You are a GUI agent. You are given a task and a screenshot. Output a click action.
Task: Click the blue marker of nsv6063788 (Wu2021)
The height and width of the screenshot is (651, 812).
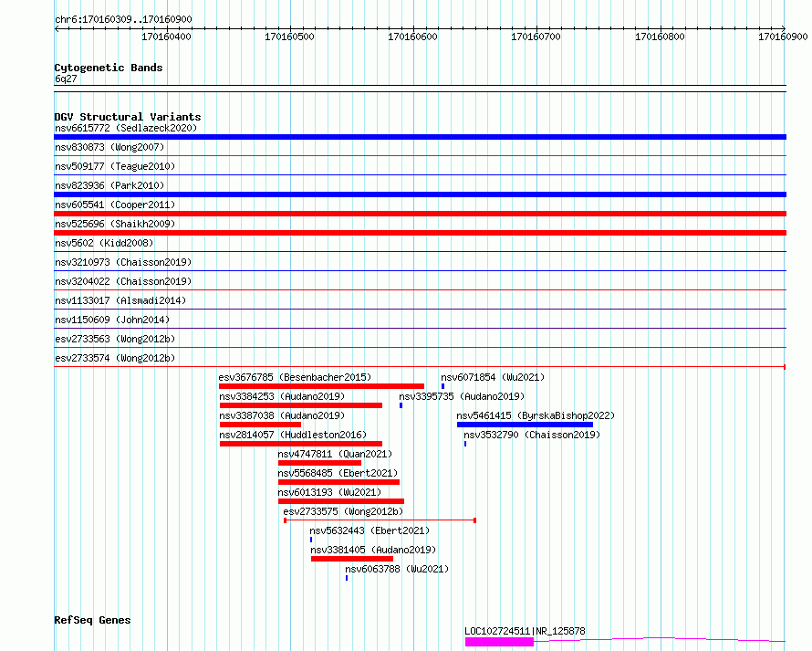click(347, 578)
